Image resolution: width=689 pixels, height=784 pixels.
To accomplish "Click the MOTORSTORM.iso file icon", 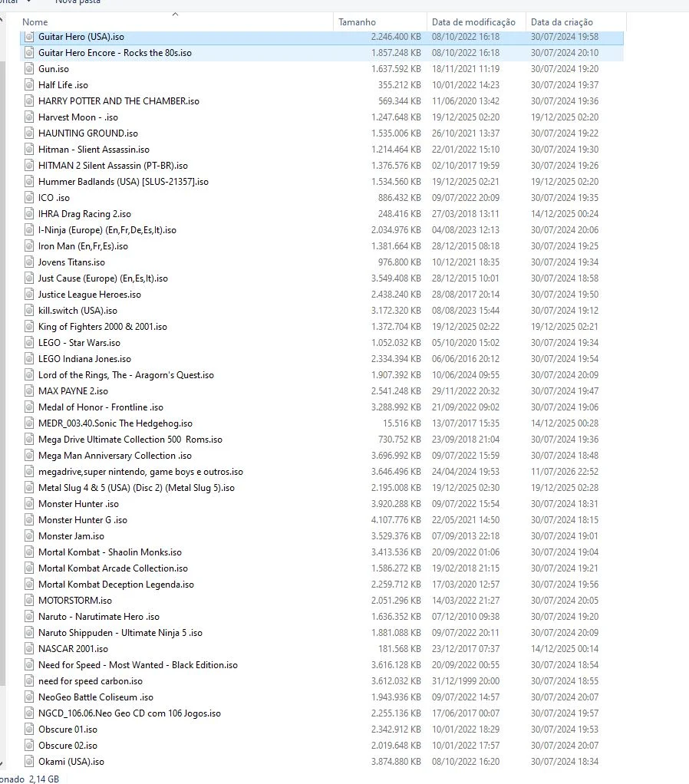I will click(x=29, y=601).
